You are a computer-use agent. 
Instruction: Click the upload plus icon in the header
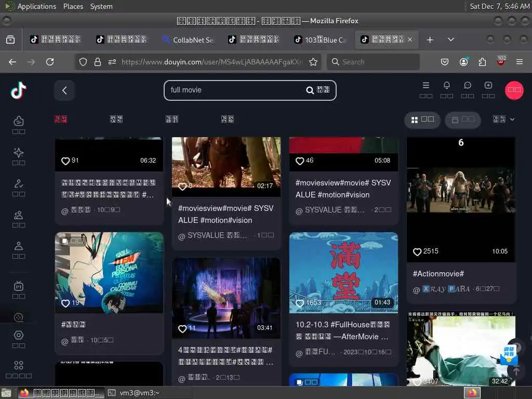click(488, 85)
